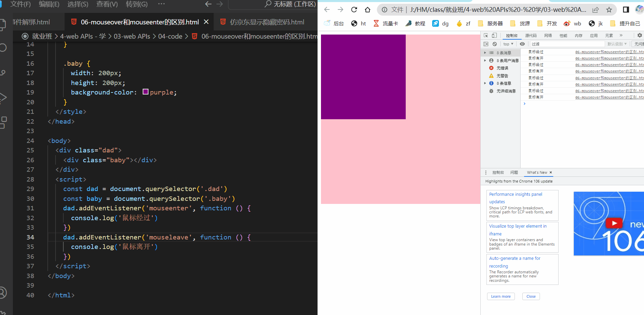The width and height of the screenshot is (644, 315).
Task: Switch to the 性能 DevTools tab
Action: [x=563, y=36]
